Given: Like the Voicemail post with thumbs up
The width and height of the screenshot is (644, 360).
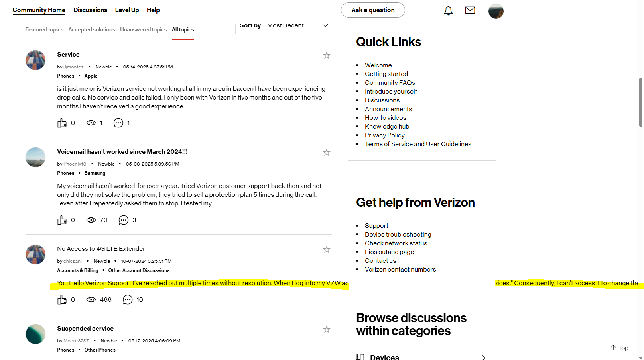Looking at the screenshot, I should coord(62,220).
